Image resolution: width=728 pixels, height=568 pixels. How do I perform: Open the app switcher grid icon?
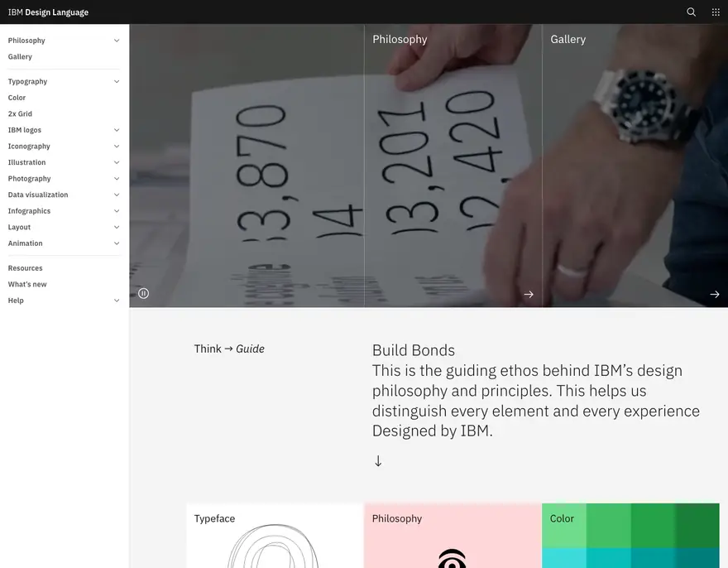coord(716,12)
